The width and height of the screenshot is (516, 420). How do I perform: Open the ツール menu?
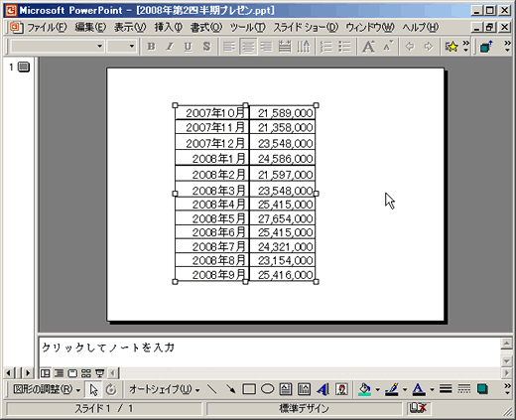(248, 27)
